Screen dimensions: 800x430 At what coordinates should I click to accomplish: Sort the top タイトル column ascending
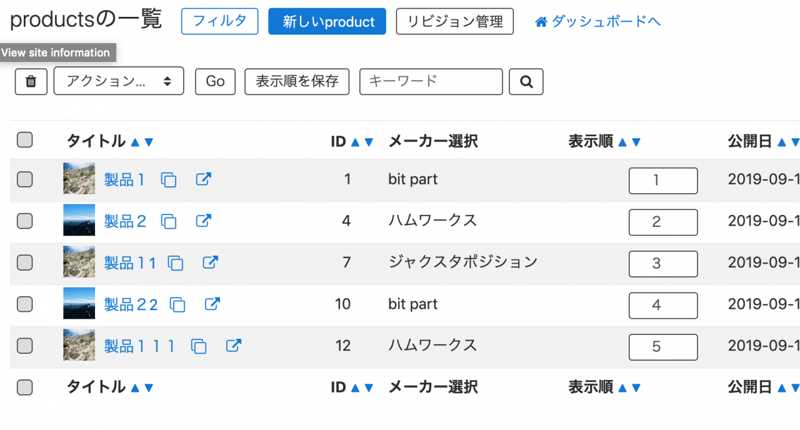click(x=135, y=142)
